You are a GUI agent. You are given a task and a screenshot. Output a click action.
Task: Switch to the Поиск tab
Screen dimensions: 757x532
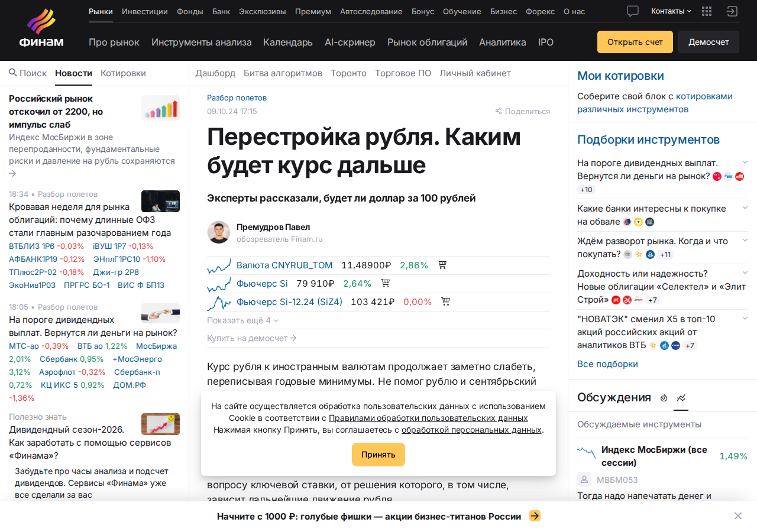coord(28,73)
